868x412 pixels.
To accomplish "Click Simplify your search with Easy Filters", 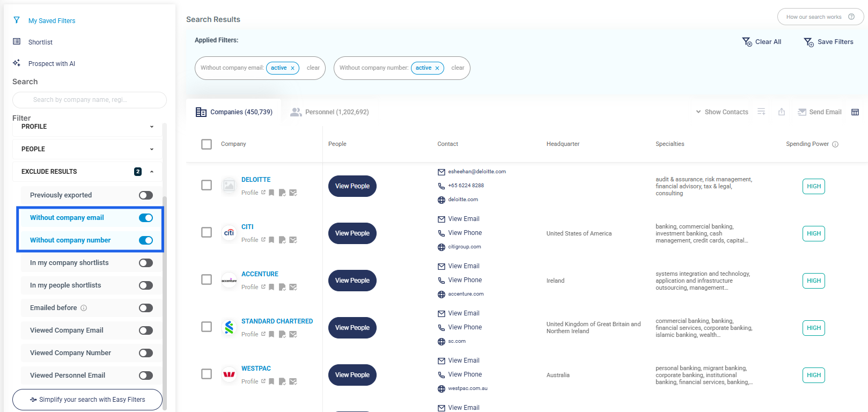I will [x=87, y=400].
